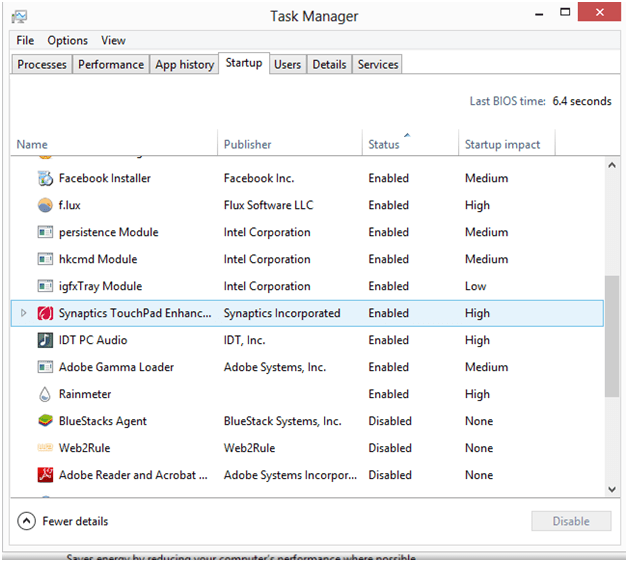This screenshot has width=628, height=562.
Task: Click the vertical scrollbar thumb
Action: tap(611, 335)
